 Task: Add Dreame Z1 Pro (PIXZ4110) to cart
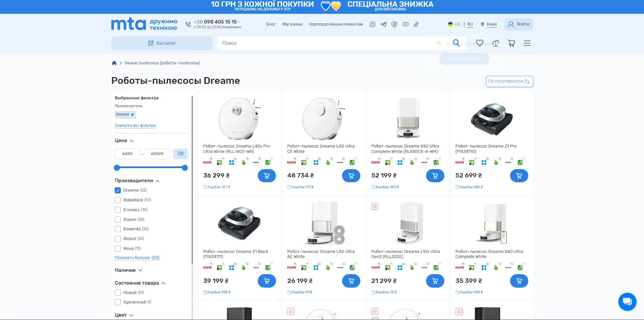(x=519, y=176)
